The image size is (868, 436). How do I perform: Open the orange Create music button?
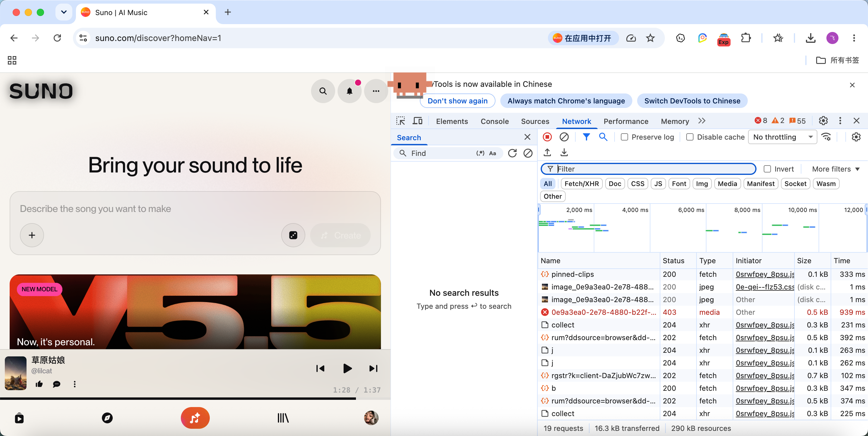point(195,418)
